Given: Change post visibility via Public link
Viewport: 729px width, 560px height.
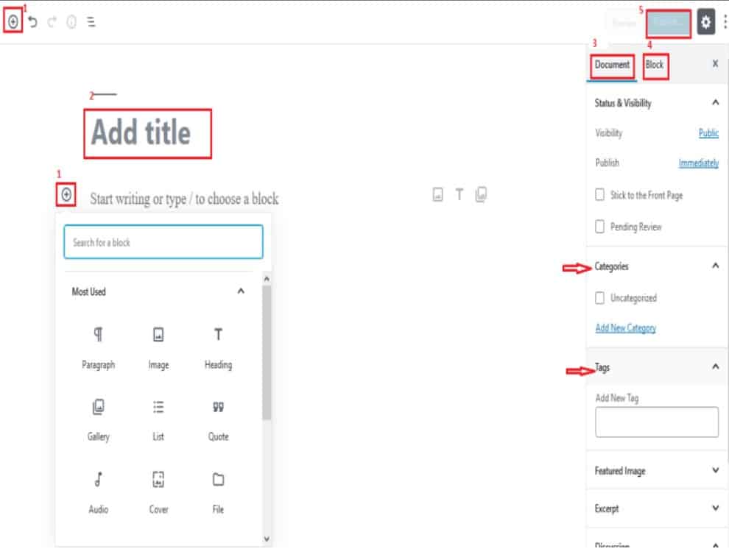Looking at the screenshot, I should coord(710,133).
